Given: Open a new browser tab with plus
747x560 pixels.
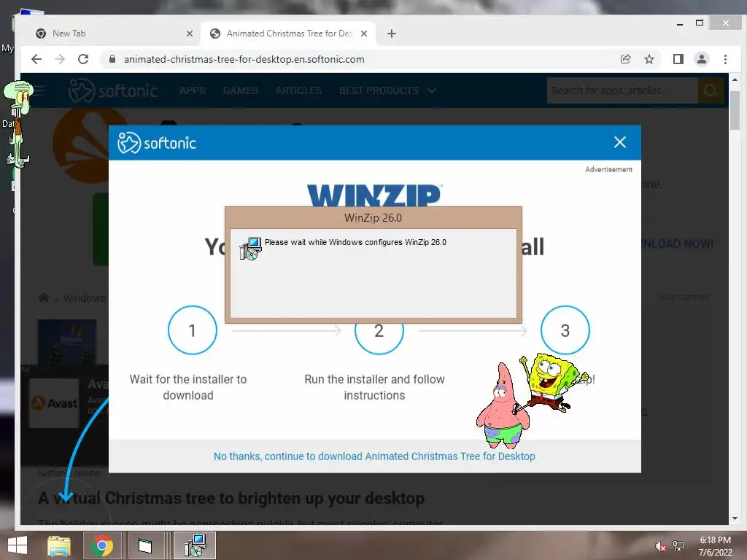Looking at the screenshot, I should tap(392, 34).
